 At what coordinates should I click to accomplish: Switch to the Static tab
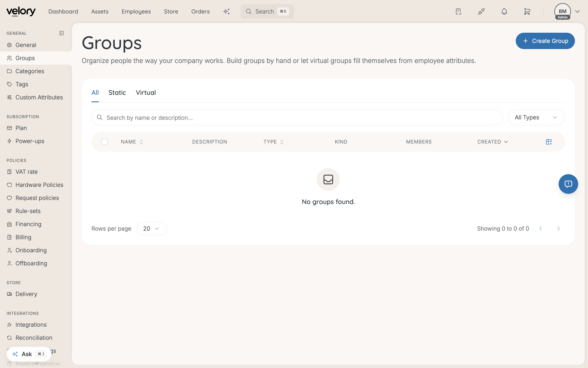pos(117,92)
